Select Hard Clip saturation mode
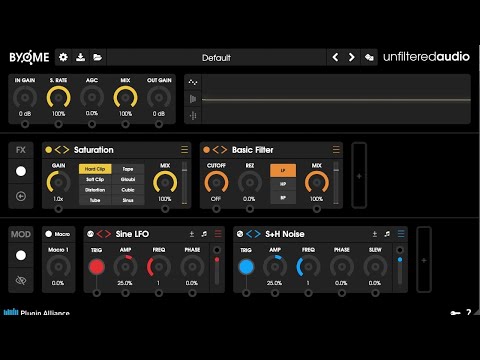This screenshot has height=360, width=480. [95, 169]
